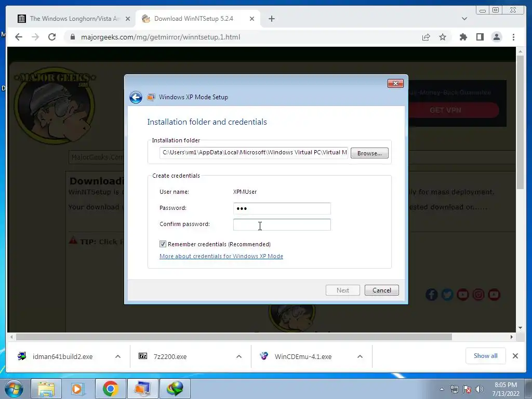Expand options for WinCDEmu-4.1.exe download
The image size is (532, 399).
(360, 356)
